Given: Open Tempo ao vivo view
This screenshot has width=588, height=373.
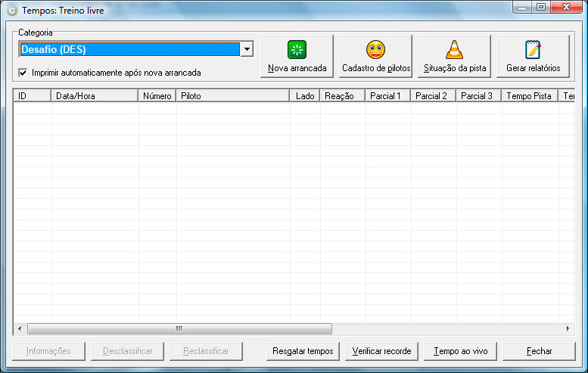Looking at the screenshot, I should click(x=460, y=351).
